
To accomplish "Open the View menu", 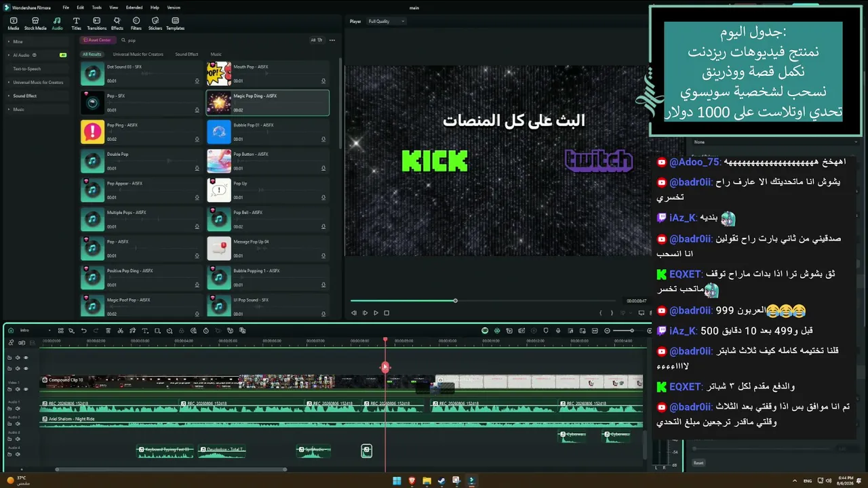I will tap(113, 7).
